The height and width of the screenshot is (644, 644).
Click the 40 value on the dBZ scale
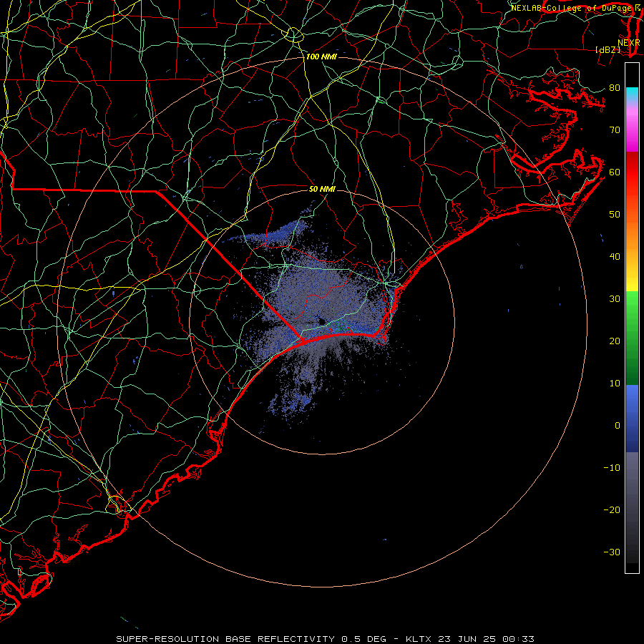click(x=615, y=257)
